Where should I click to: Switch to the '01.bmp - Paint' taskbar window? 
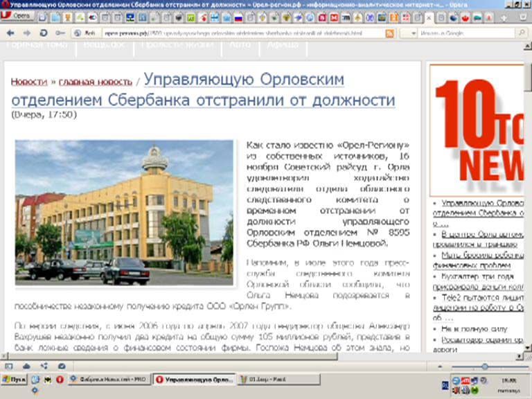(279, 380)
